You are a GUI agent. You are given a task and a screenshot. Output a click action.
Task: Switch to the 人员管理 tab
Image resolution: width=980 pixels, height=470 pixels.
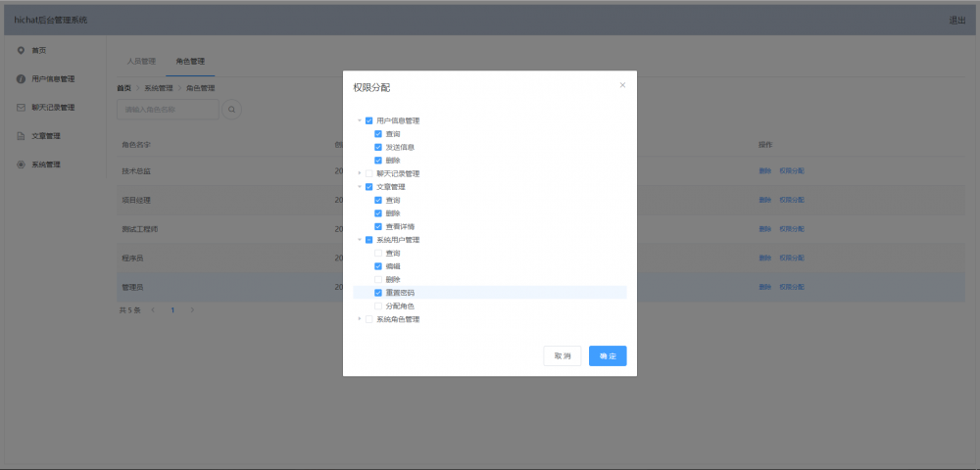(141, 61)
